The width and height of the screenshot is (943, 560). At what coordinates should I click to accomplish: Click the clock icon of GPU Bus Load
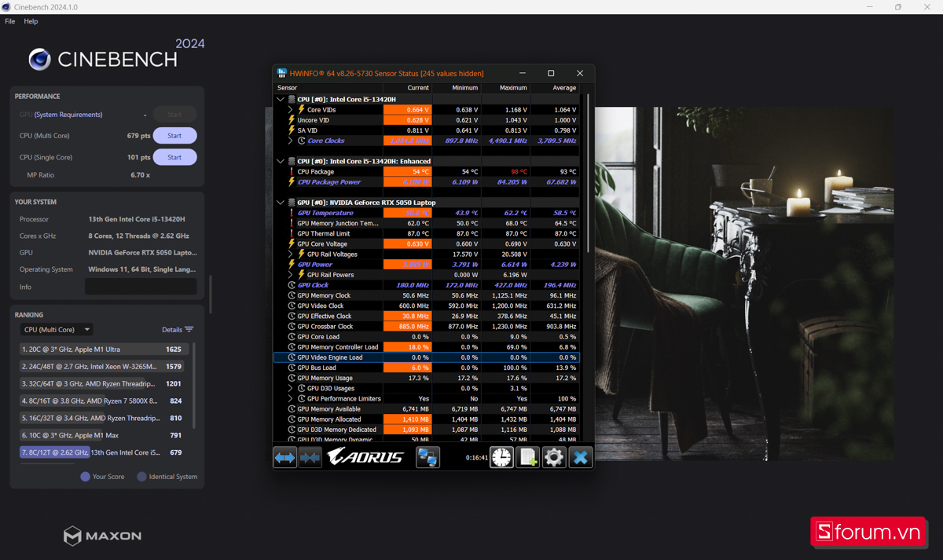(292, 368)
